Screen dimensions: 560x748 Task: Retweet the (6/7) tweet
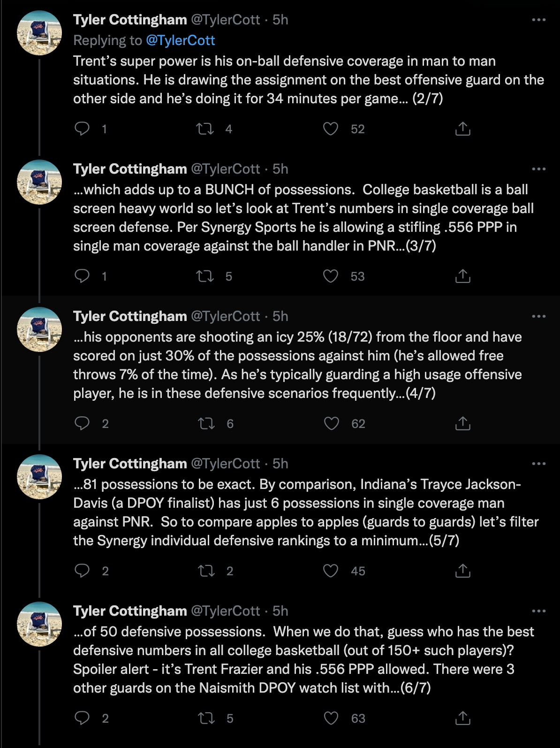206,718
